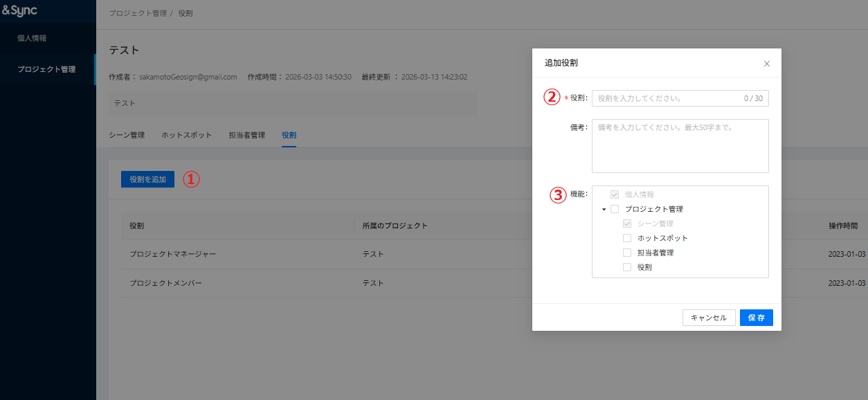Screen dimensions: 868x400
Task: Switch to the シーン管理 tab
Action: point(127,135)
